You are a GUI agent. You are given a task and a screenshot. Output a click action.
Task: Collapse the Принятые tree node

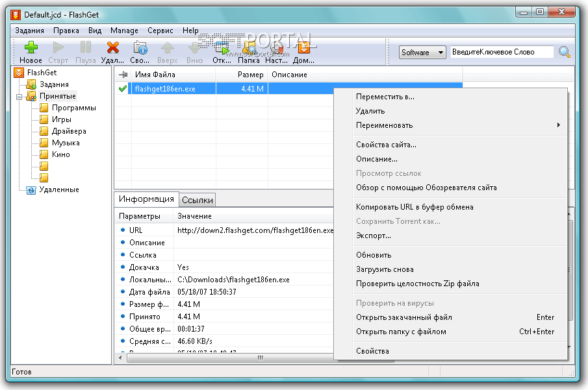click(19, 97)
